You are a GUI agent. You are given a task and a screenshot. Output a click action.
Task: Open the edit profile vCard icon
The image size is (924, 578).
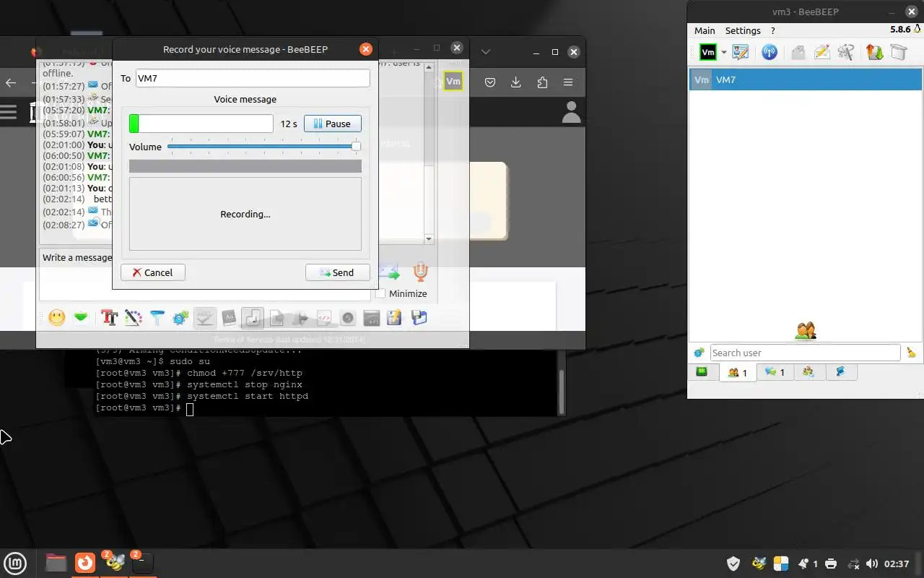[x=741, y=52]
